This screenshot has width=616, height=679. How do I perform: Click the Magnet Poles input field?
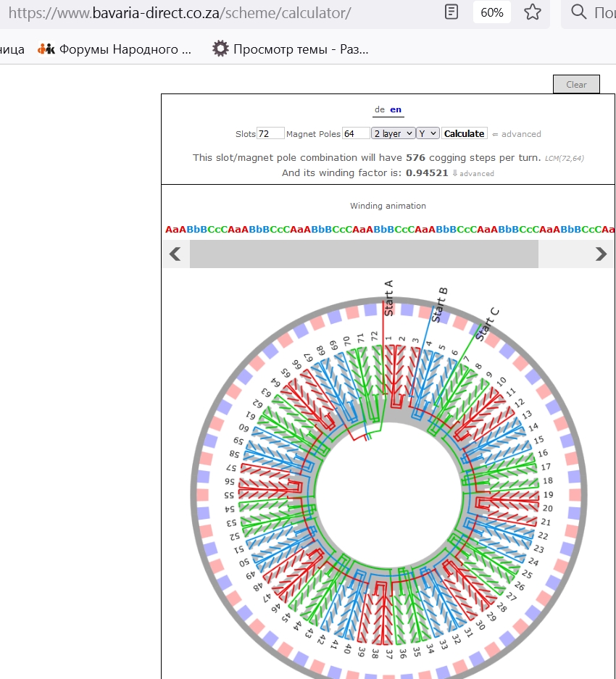pos(356,133)
